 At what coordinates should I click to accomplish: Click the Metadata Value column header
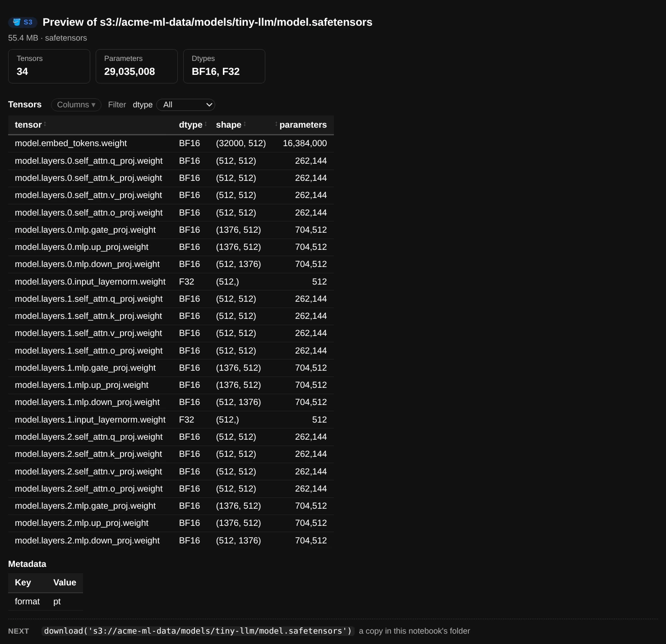[65, 583]
